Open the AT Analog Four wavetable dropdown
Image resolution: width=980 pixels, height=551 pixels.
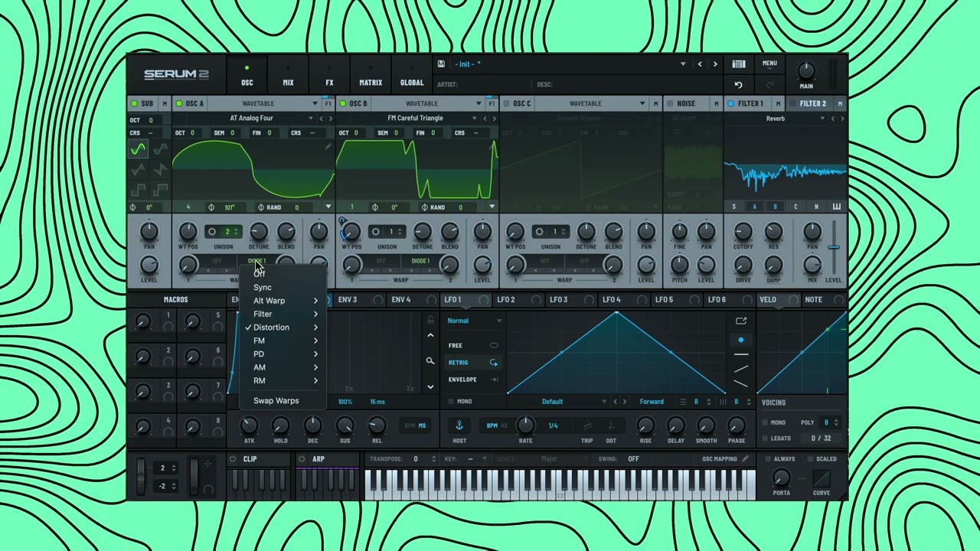tap(251, 119)
